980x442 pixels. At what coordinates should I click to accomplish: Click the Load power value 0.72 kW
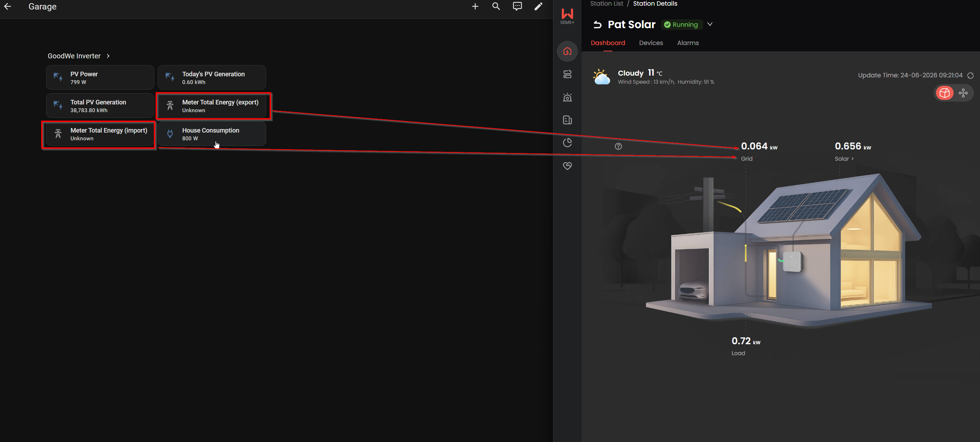[x=746, y=341]
